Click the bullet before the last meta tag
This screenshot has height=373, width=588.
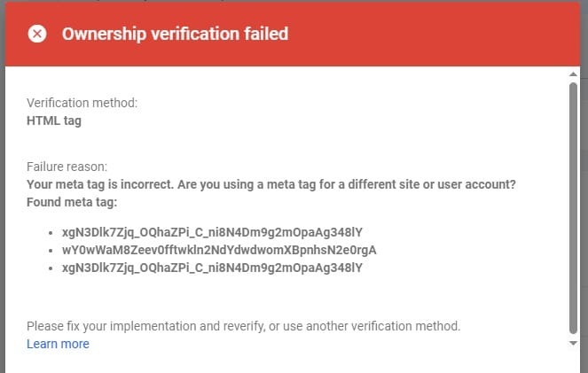52,268
